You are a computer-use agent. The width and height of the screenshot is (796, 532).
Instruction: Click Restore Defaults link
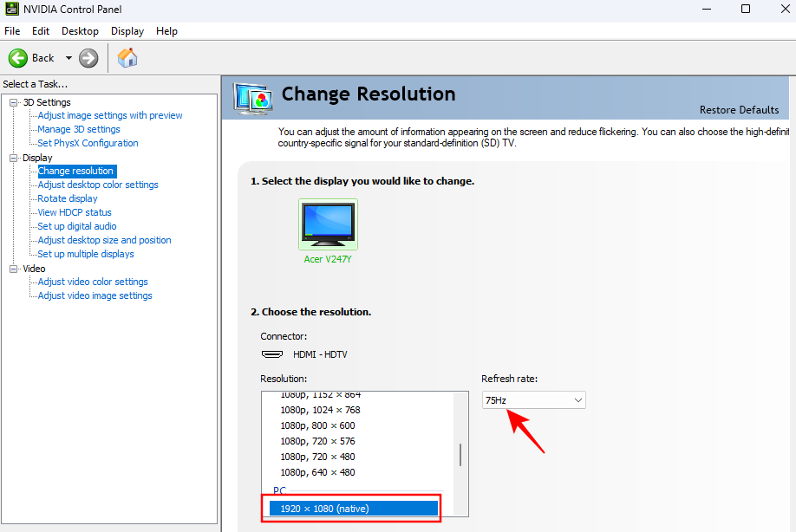point(740,110)
